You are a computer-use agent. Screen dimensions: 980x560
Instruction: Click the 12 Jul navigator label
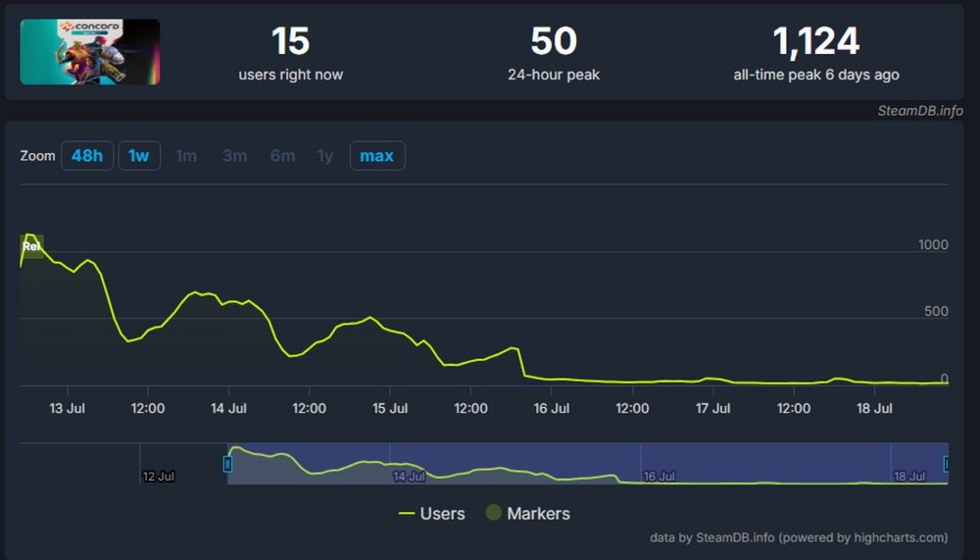click(158, 477)
